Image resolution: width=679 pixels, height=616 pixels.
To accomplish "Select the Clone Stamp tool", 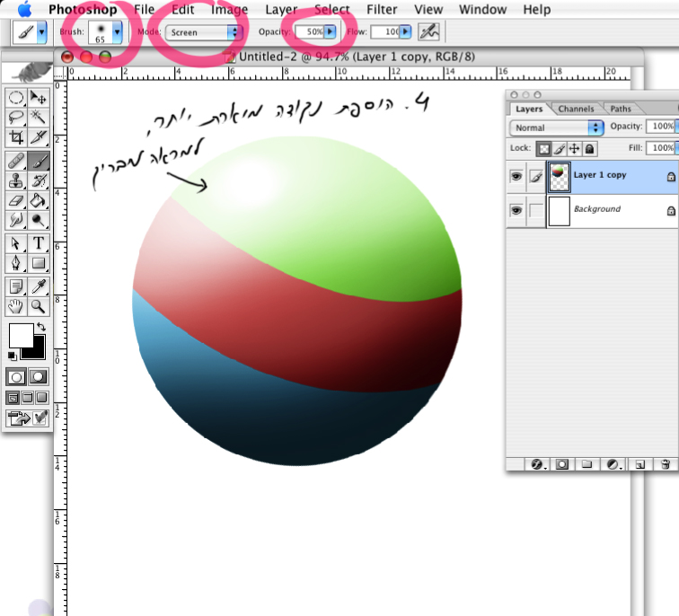I will 16,181.
